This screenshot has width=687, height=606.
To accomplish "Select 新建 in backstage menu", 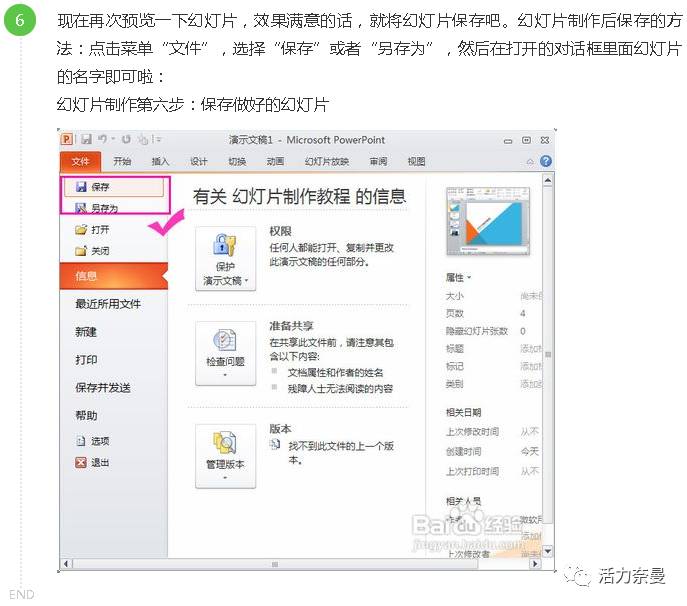I will [86, 332].
